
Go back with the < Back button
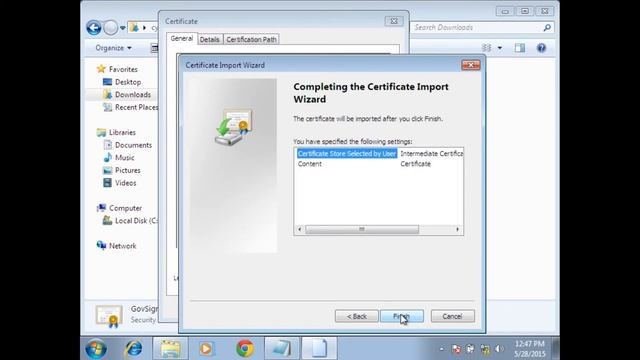click(x=356, y=316)
